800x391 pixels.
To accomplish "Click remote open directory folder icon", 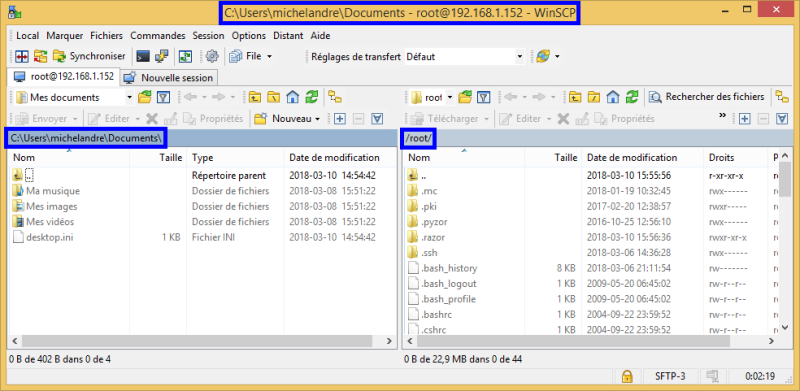I will click(465, 97).
